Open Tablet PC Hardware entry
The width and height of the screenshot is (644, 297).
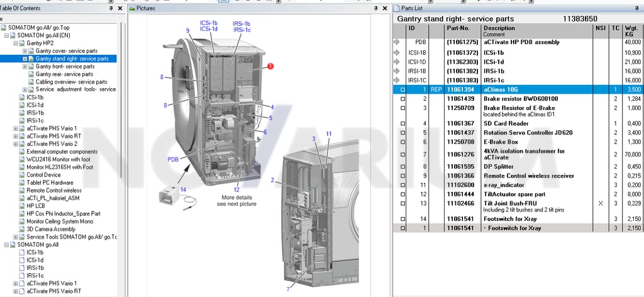pyautogui.click(x=50, y=182)
